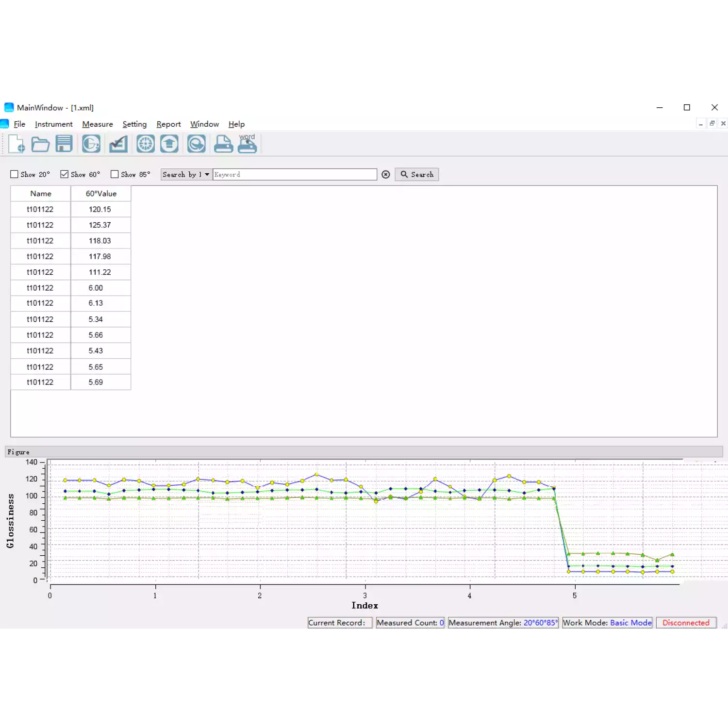Enable the Show 85° checkbox
Image resolution: width=728 pixels, height=728 pixels.
tap(115, 174)
